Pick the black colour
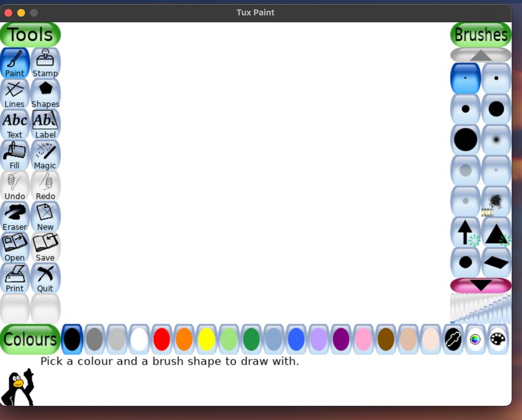The width and height of the screenshot is (522, 420). 72,339
